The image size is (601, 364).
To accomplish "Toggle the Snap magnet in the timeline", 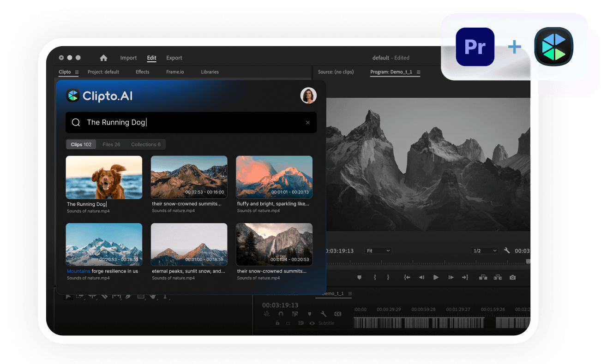I will pos(280,314).
